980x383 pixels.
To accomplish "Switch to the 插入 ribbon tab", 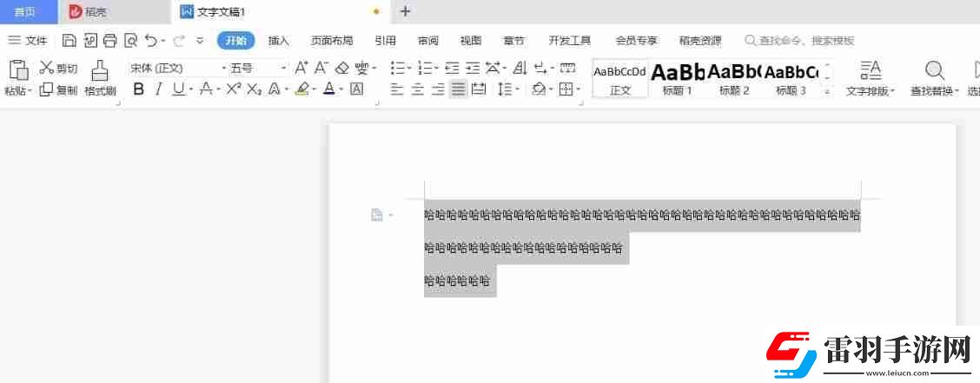I will click(x=278, y=40).
